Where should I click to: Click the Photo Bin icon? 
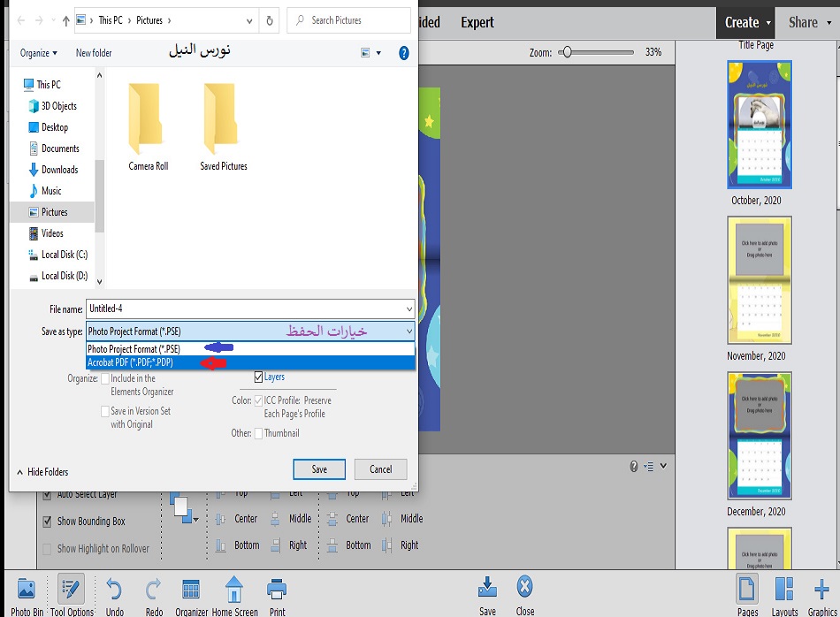point(27,590)
